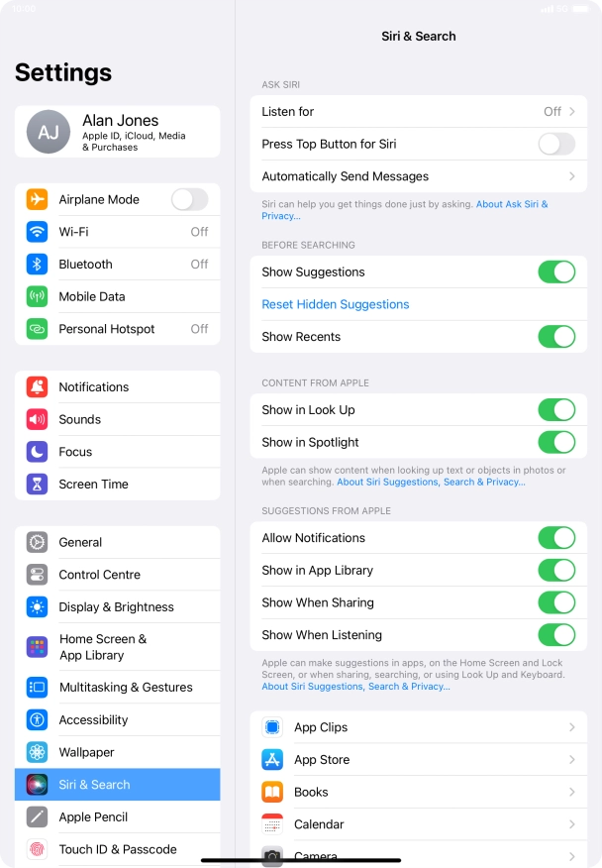Open Automatically Send Messages chevron

coord(572,176)
